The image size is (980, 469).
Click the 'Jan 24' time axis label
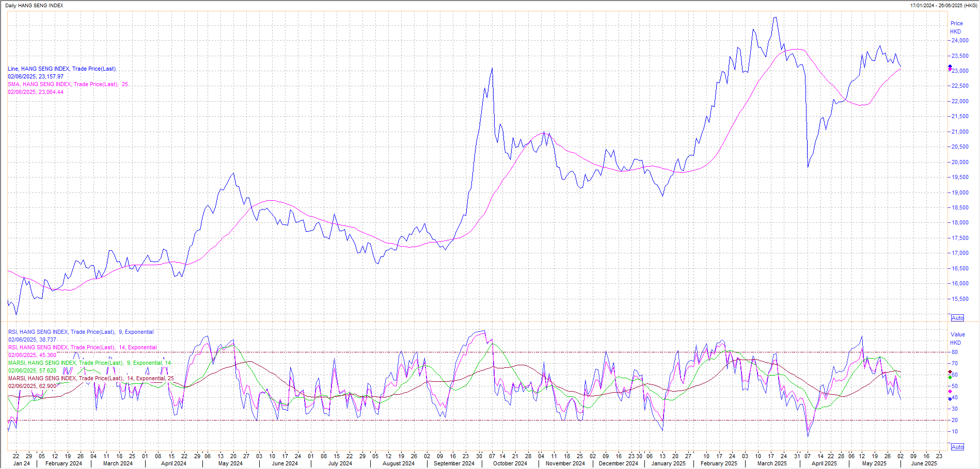(21, 463)
